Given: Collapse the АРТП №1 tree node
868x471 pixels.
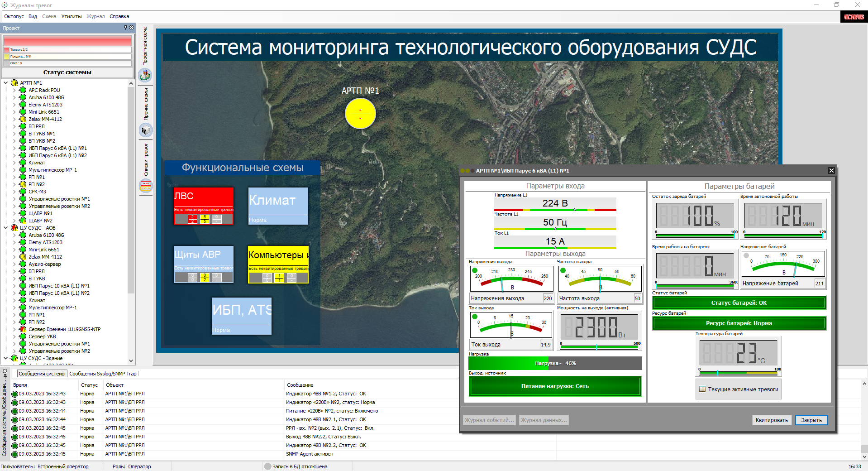Looking at the screenshot, I should 6,83.
